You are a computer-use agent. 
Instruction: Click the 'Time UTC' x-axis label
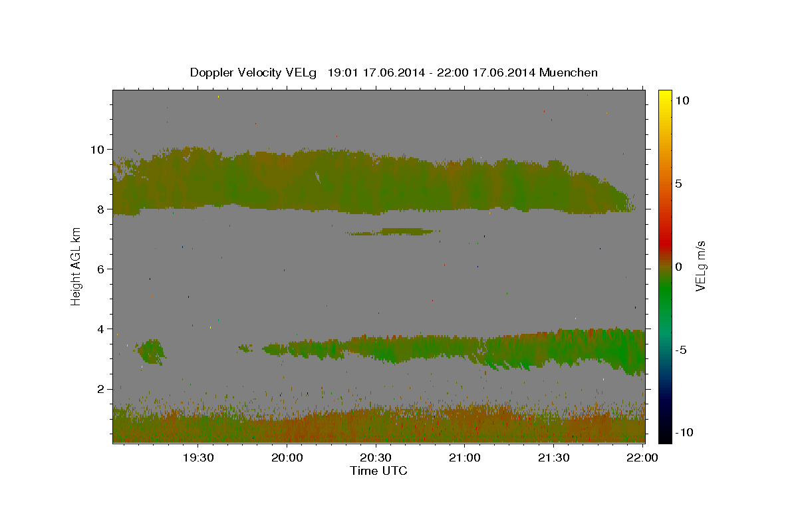378,471
